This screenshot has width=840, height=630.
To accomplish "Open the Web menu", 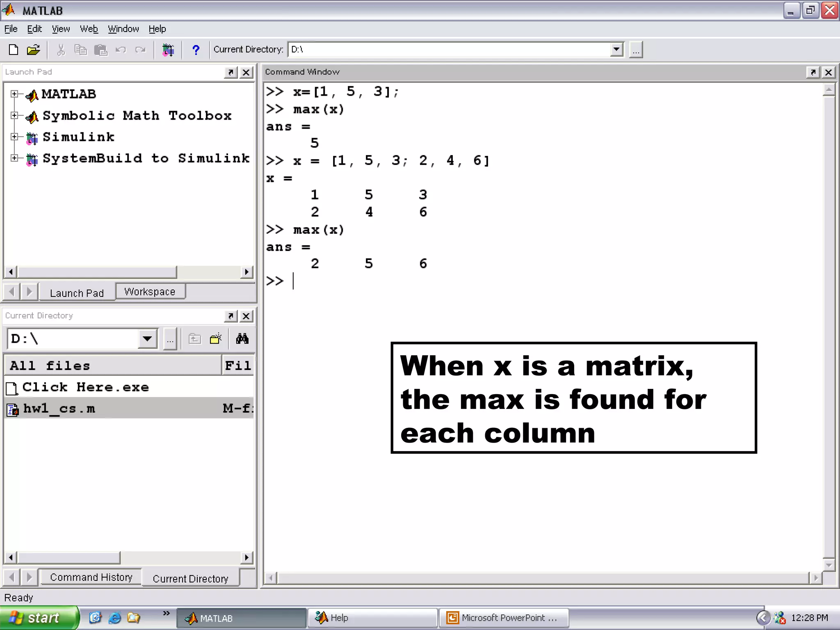I will [x=89, y=29].
